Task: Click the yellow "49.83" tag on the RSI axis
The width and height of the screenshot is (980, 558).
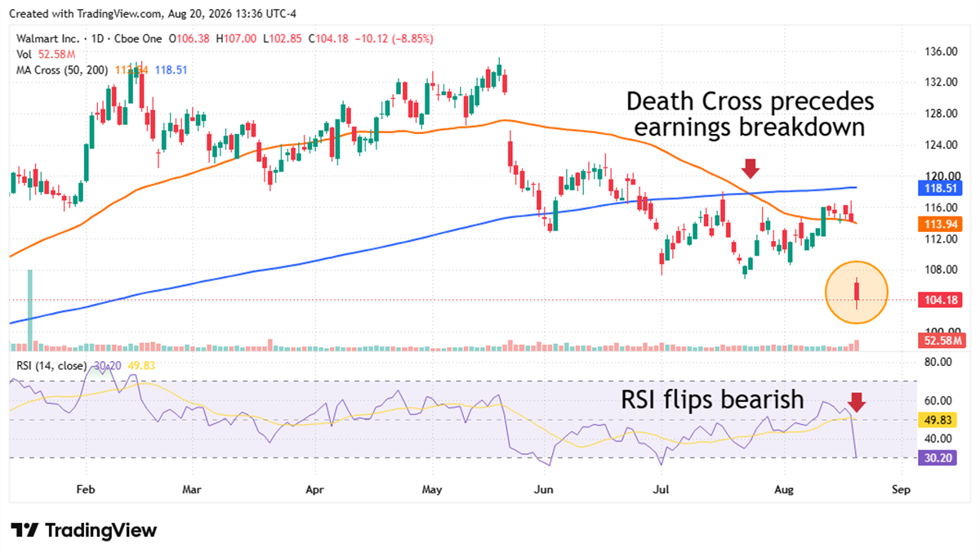Action: (937, 420)
